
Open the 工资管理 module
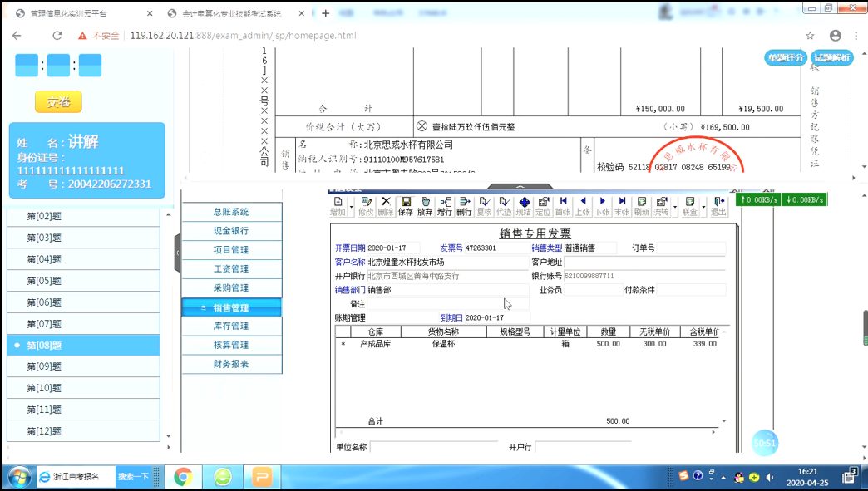tap(231, 268)
